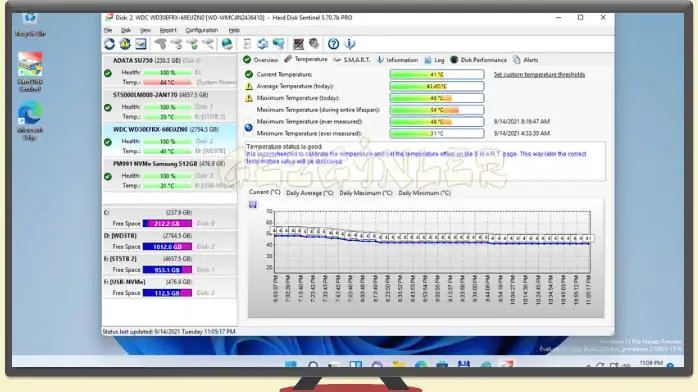
Task: Open the Report menu
Action: click(x=168, y=30)
